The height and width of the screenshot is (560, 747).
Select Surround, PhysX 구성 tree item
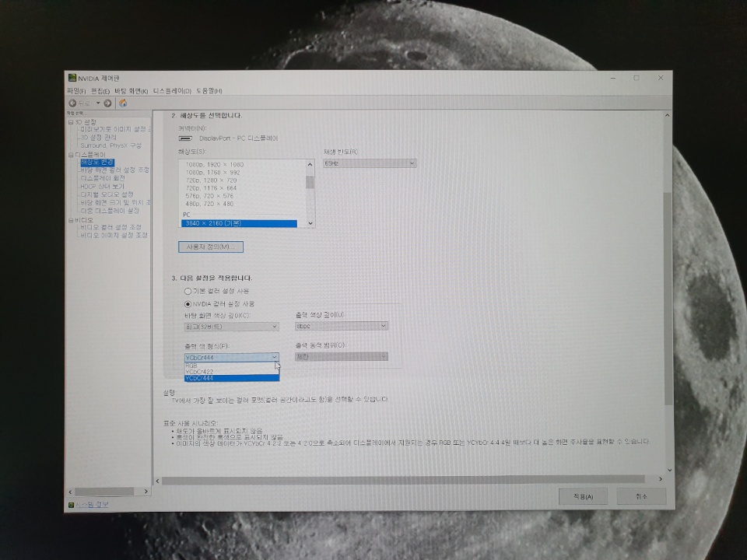[110, 145]
